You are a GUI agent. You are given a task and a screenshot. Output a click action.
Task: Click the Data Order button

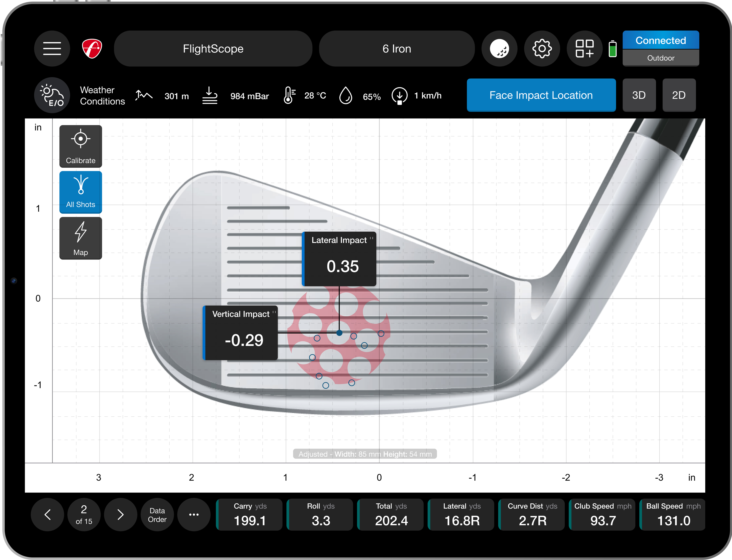pos(157,514)
